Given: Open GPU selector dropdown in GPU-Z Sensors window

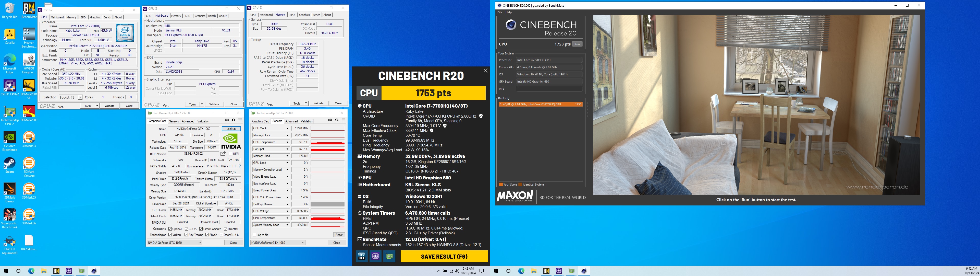Looking at the screenshot, I should pos(278,243).
